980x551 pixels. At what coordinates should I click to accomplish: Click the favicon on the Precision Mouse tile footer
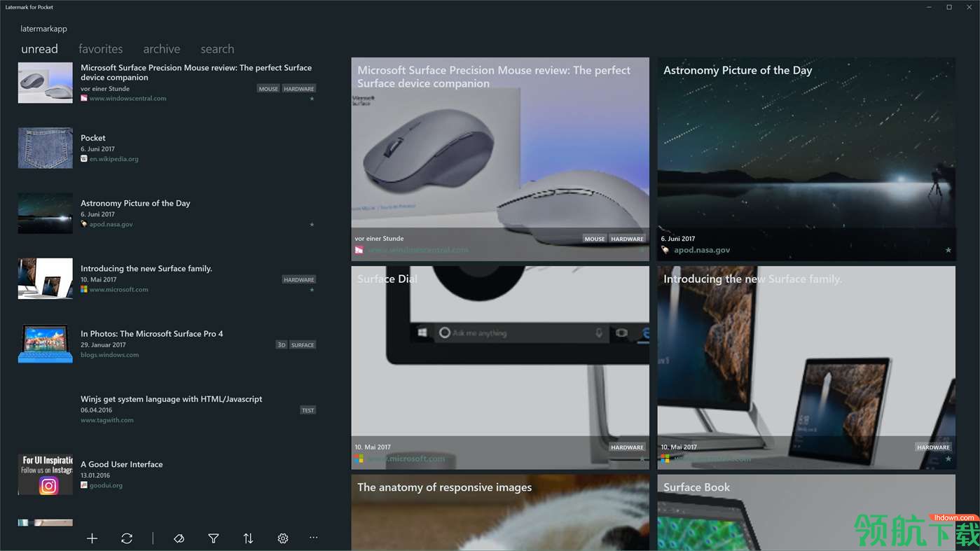point(359,250)
